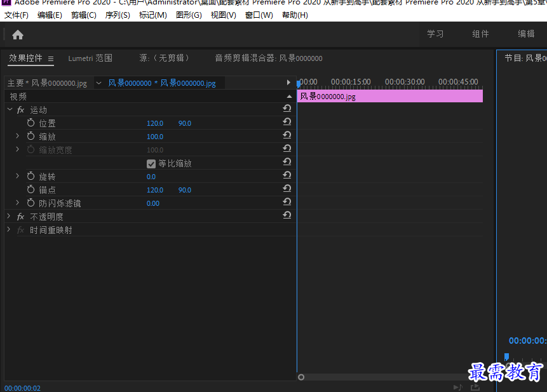Click the effect controls playhead marker

pos(298,84)
